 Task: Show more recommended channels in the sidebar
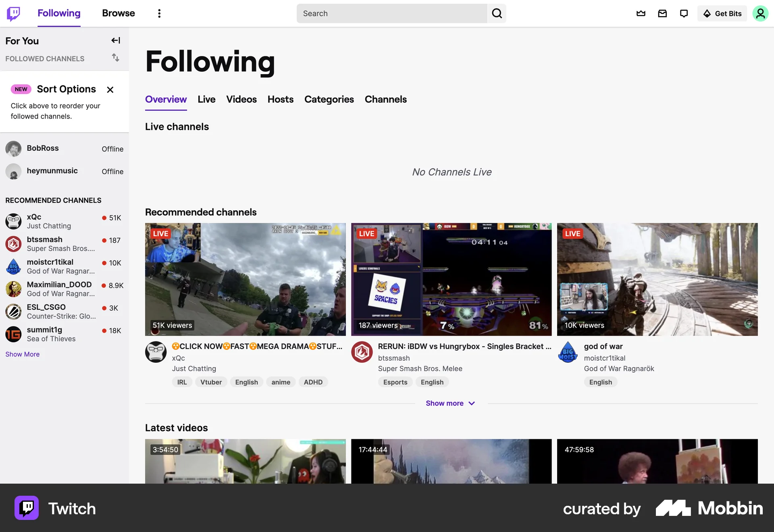pos(22,354)
